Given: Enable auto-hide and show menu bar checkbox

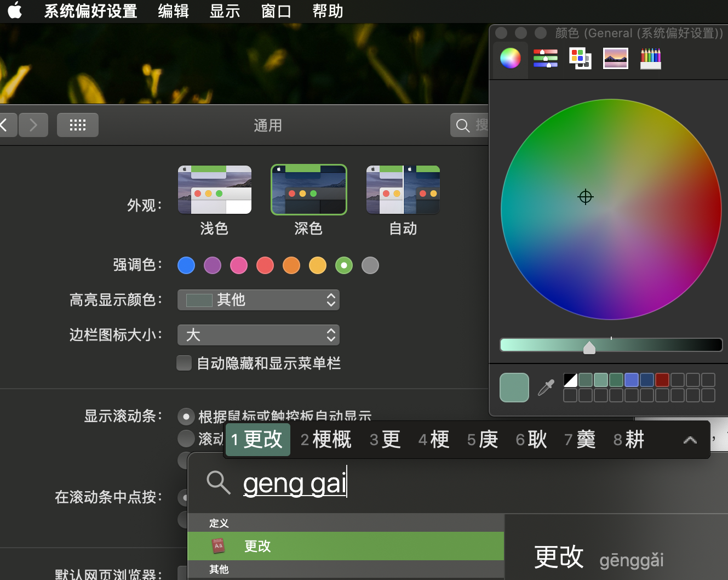Looking at the screenshot, I should 184,363.
